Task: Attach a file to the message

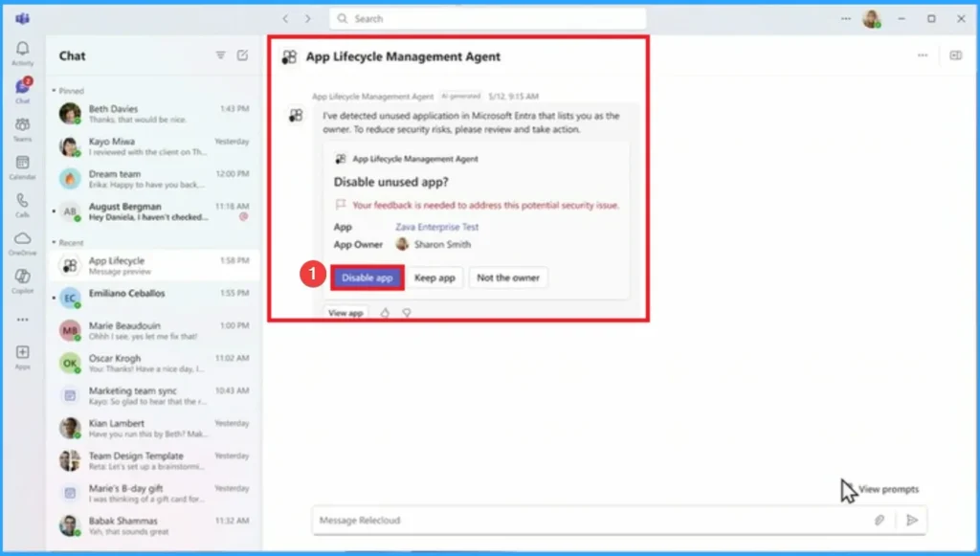Action: click(880, 520)
